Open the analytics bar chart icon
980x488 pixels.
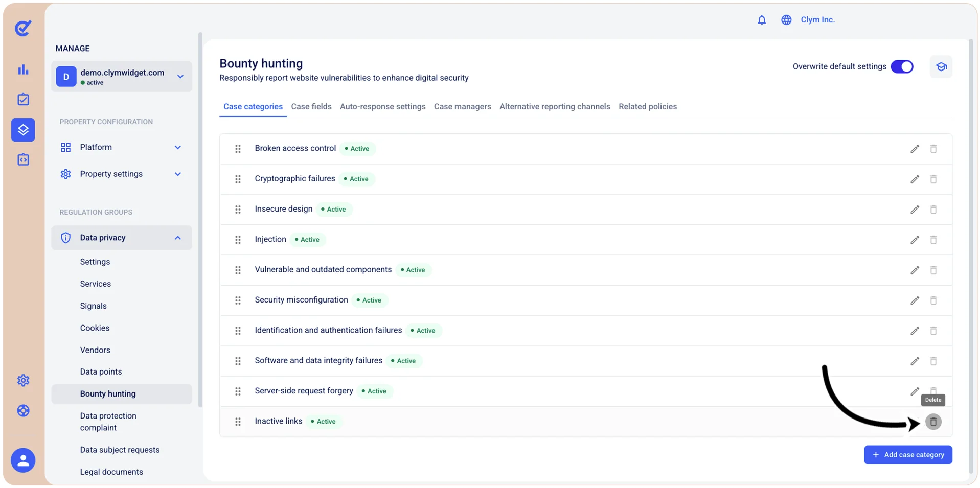[23, 69]
